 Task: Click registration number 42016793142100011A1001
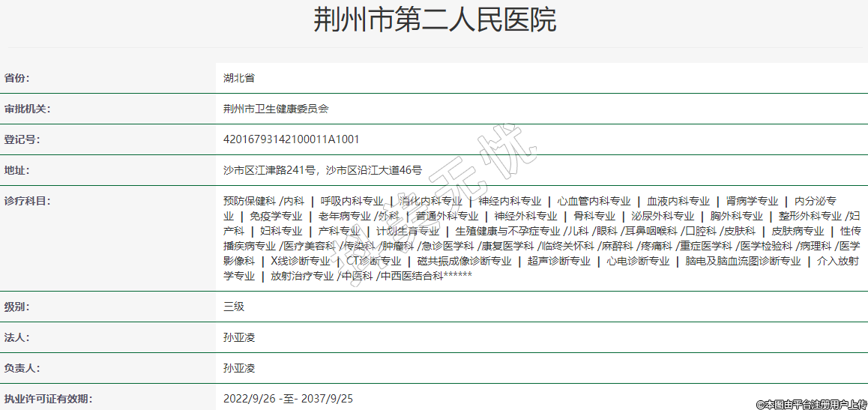pos(292,139)
